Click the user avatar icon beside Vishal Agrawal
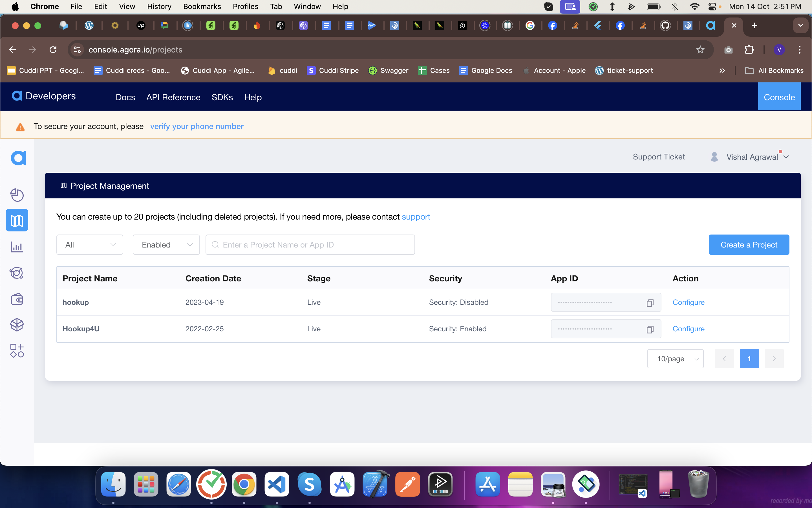 click(x=714, y=157)
